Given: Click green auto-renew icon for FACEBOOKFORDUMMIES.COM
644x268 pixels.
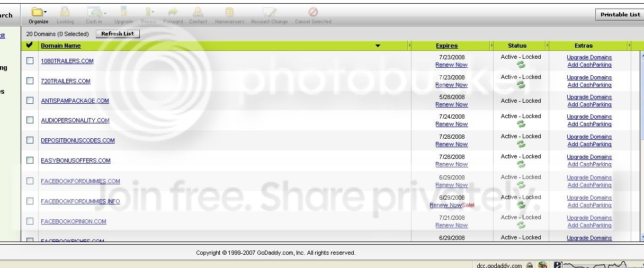Looking at the screenshot, I should pyautogui.click(x=521, y=185).
